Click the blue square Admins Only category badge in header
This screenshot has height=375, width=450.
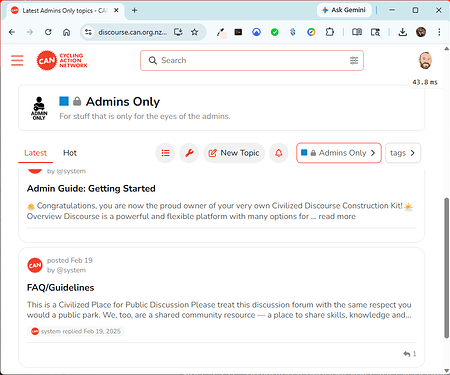pos(64,101)
